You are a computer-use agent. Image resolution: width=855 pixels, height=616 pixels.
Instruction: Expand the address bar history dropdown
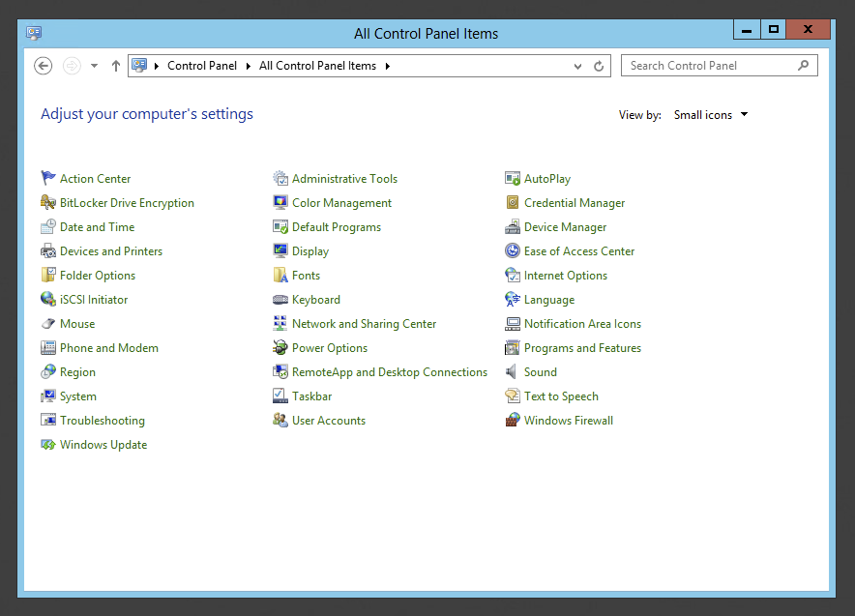pyautogui.click(x=577, y=66)
